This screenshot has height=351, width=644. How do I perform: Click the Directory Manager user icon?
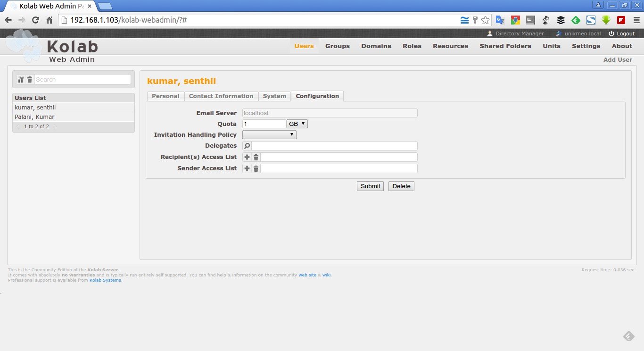[x=490, y=33]
